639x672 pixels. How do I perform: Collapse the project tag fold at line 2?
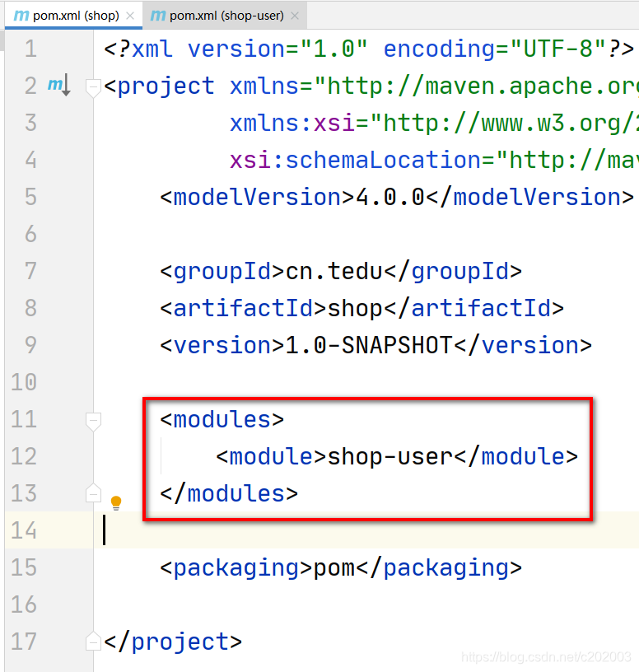(x=93, y=87)
